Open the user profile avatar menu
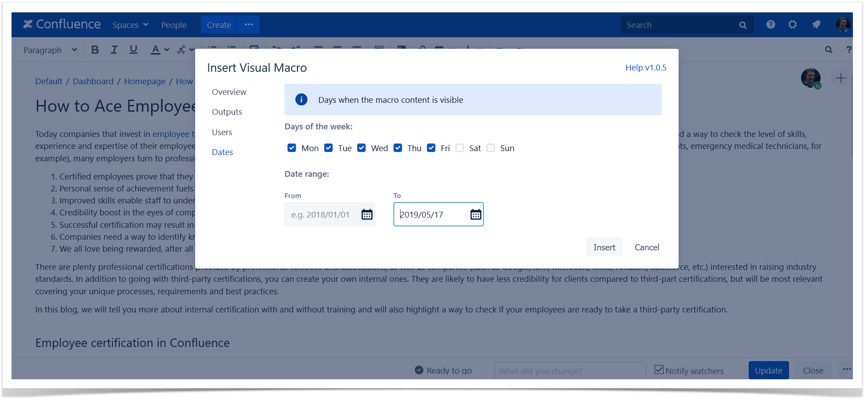Viewport: 868px width, 401px height. [x=843, y=24]
